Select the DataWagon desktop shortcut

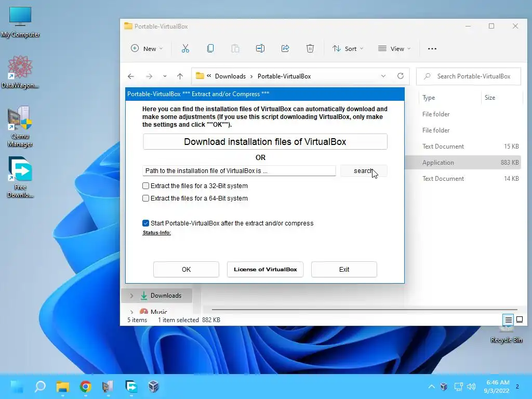(20, 72)
